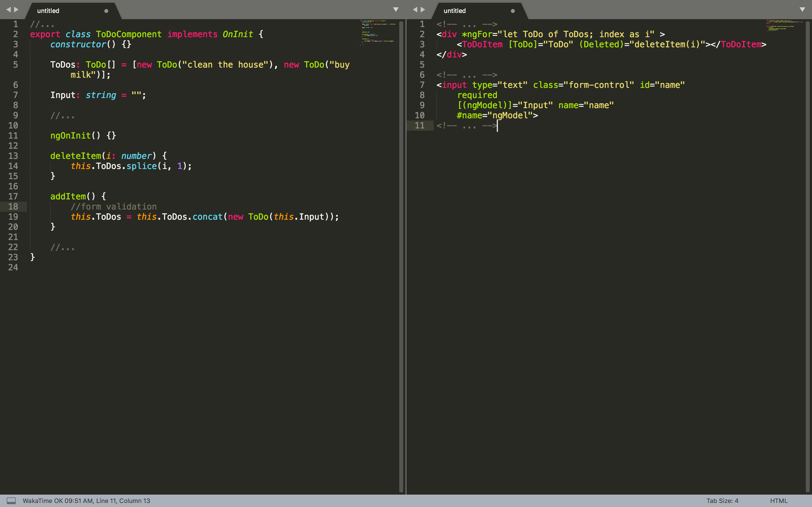Select the left untitled tab
The height and width of the screenshot is (507, 812).
pyautogui.click(x=48, y=11)
